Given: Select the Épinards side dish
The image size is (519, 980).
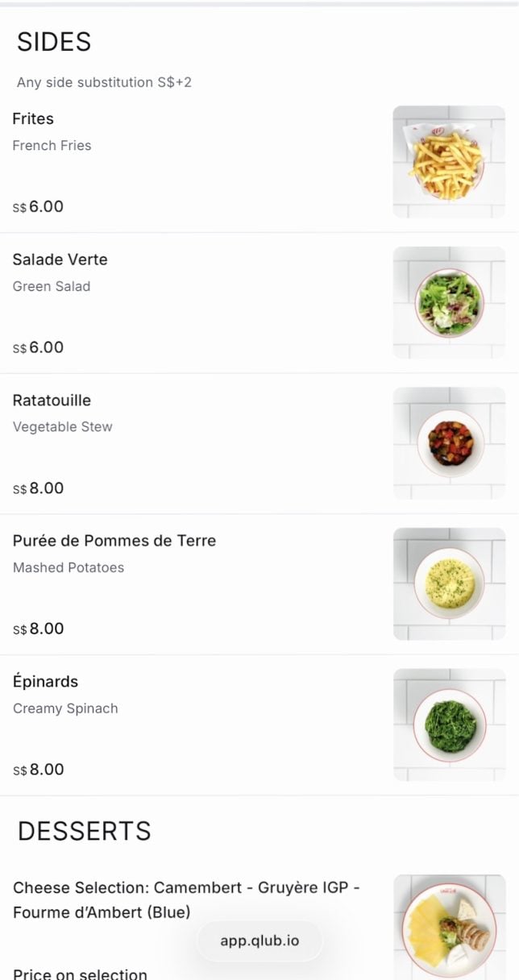Looking at the screenshot, I should point(45,682).
